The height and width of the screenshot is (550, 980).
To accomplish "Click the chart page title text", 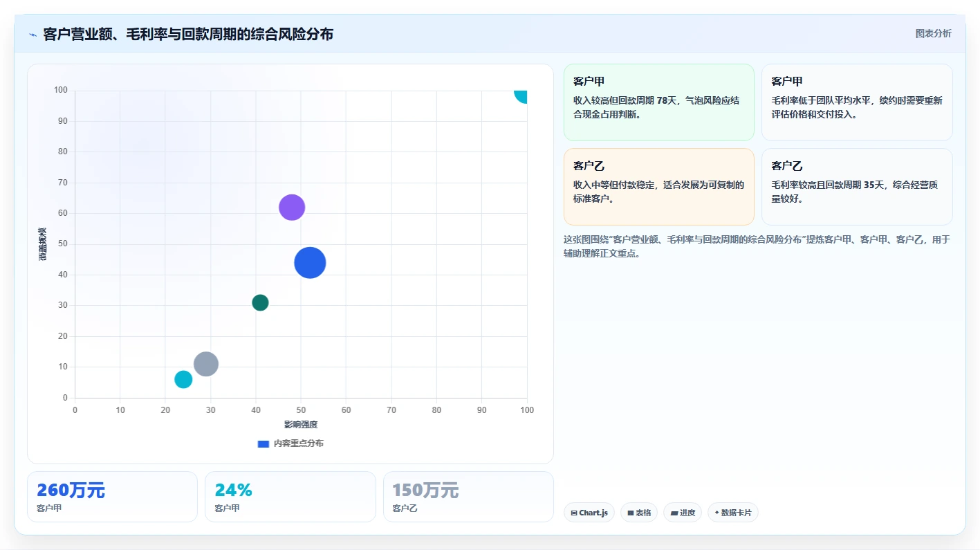I will tap(188, 34).
